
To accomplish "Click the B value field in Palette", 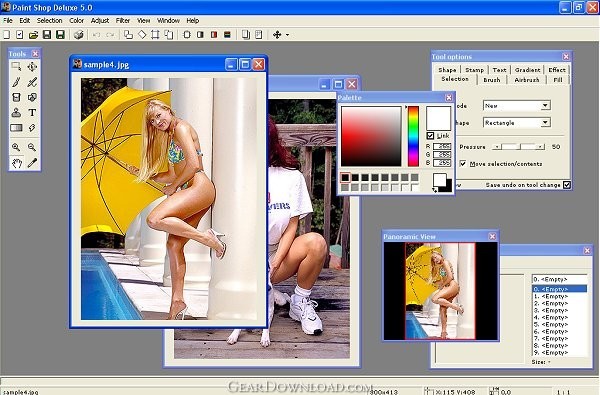I will point(442,163).
